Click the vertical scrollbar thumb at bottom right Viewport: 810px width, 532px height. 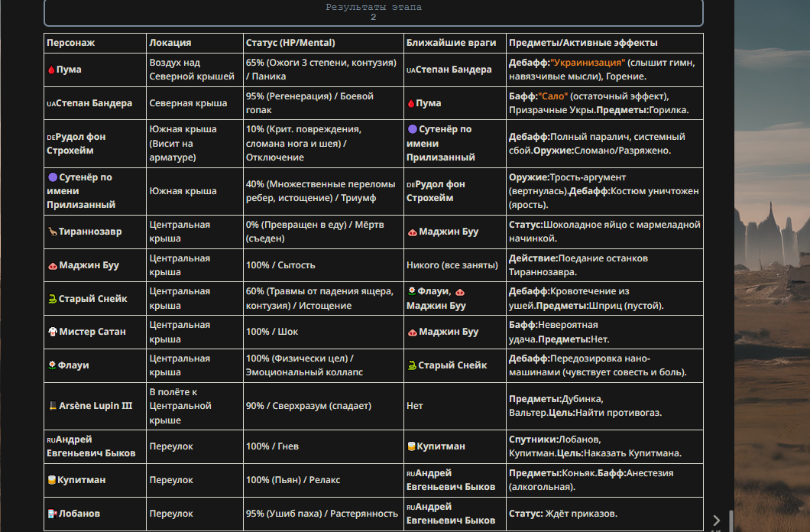(x=731, y=521)
